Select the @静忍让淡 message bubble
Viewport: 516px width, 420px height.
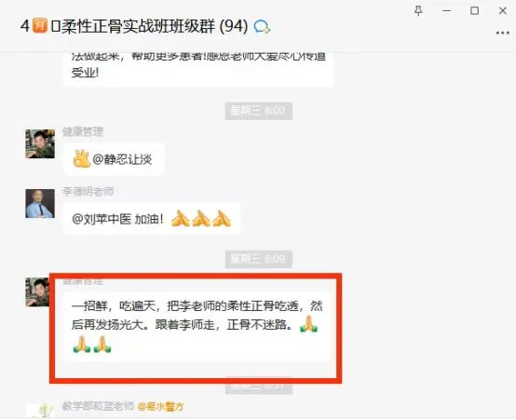coord(114,159)
